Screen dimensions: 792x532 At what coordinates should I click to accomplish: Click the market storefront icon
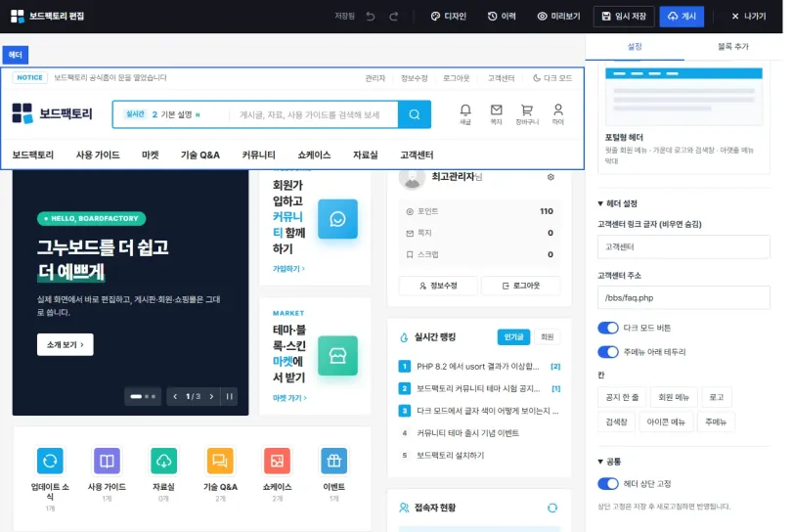(x=337, y=356)
